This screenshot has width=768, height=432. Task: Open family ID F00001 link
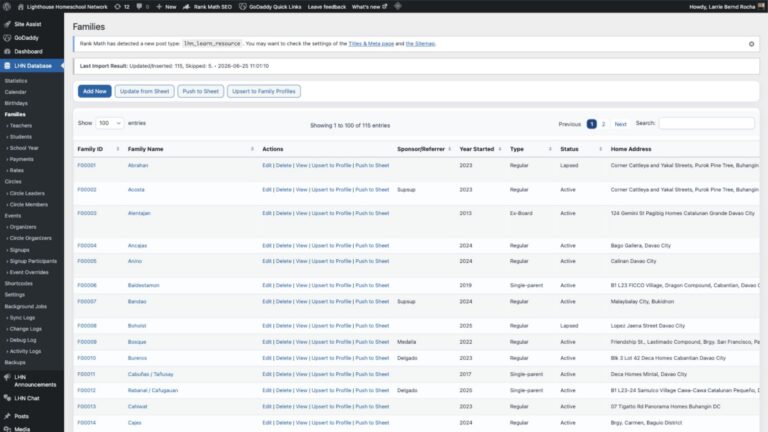tap(87, 166)
